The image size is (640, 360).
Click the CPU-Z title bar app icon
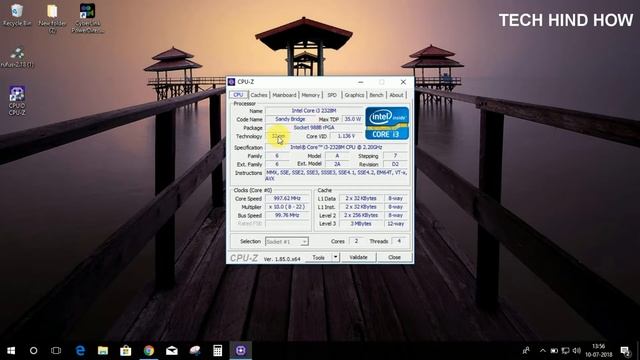coord(231,82)
